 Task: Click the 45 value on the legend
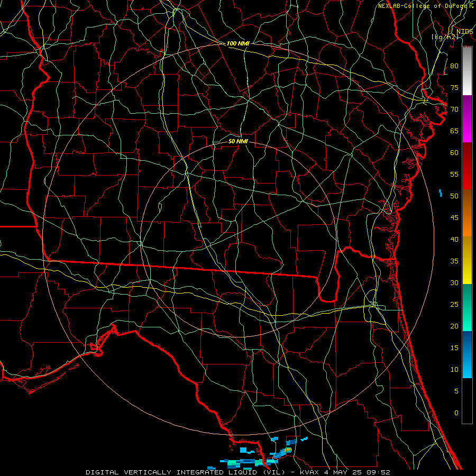coord(454,218)
